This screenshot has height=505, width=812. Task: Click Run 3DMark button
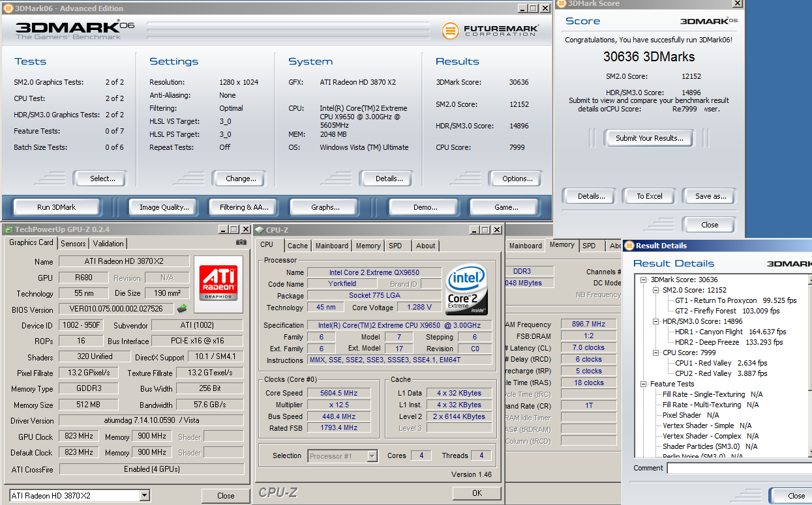pyautogui.click(x=57, y=207)
